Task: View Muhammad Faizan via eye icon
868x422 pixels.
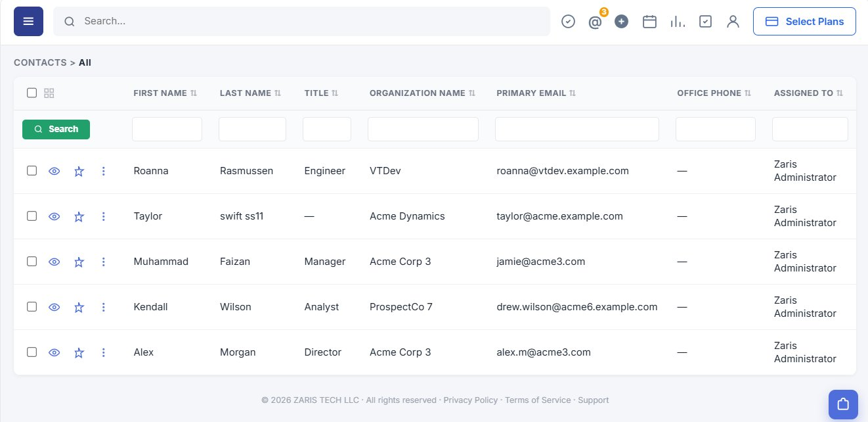Action: point(54,262)
